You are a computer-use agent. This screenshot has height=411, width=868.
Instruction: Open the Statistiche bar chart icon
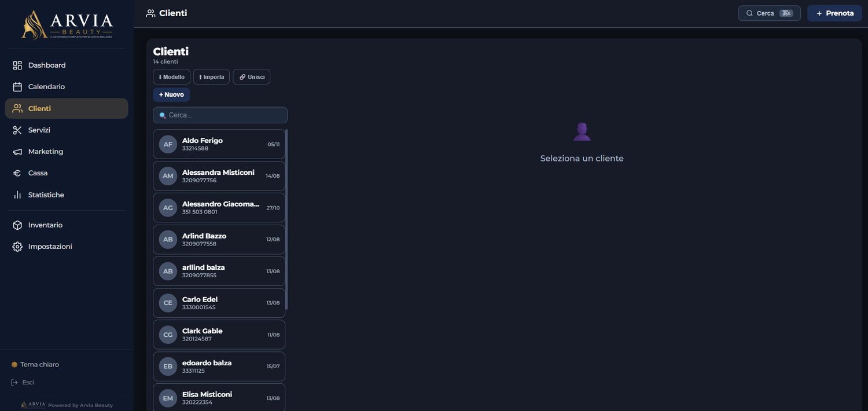(17, 195)
